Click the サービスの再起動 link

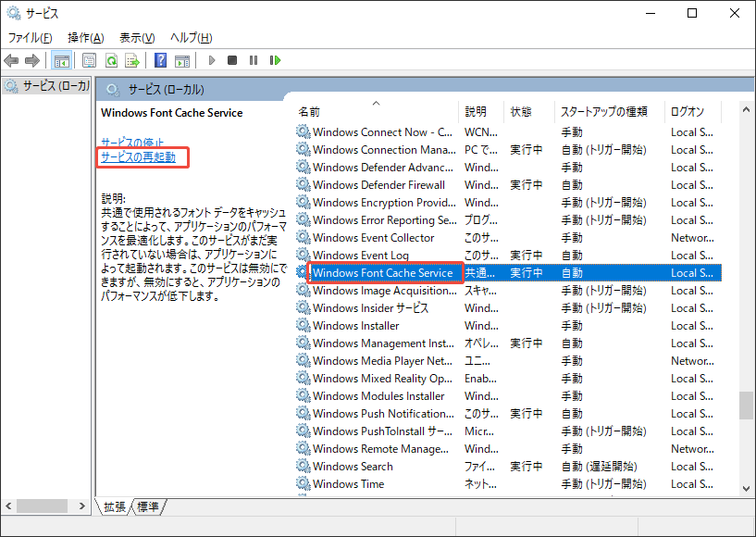tap(138, 157)
